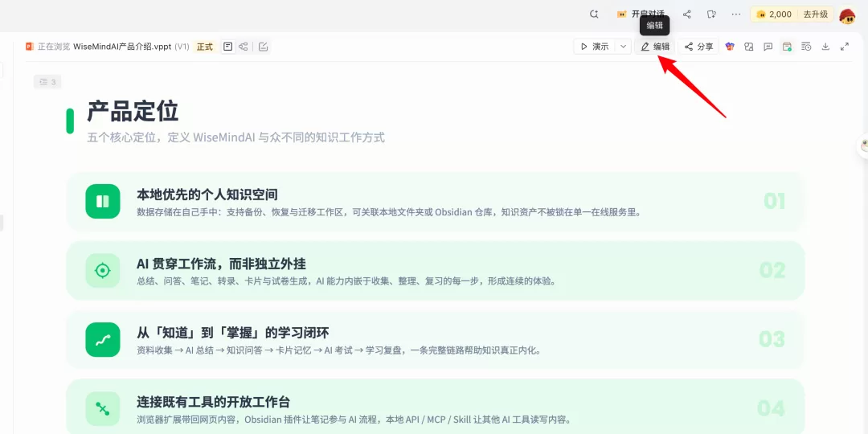The image size is (868, 434).
Task: Click the file name WiseMindAI产品介绍.vppt
Action: point(122,47)
